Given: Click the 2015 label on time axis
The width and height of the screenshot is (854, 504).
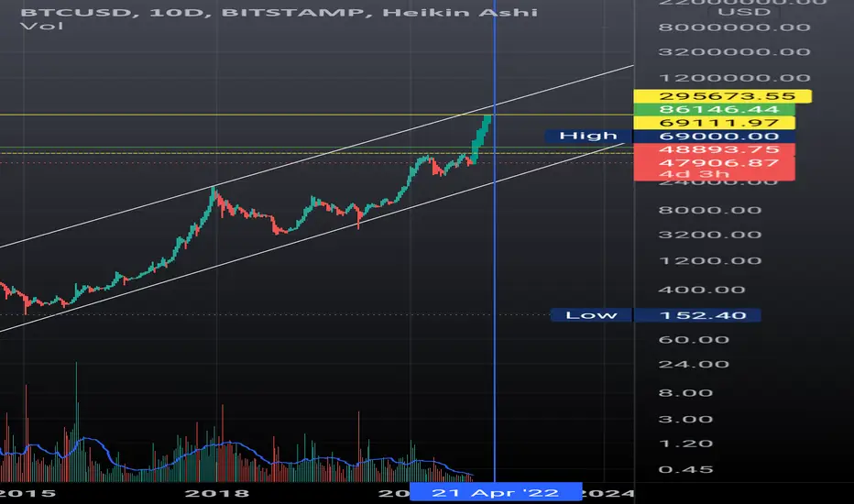Looking at the screenshot, I should coord(27,493).
